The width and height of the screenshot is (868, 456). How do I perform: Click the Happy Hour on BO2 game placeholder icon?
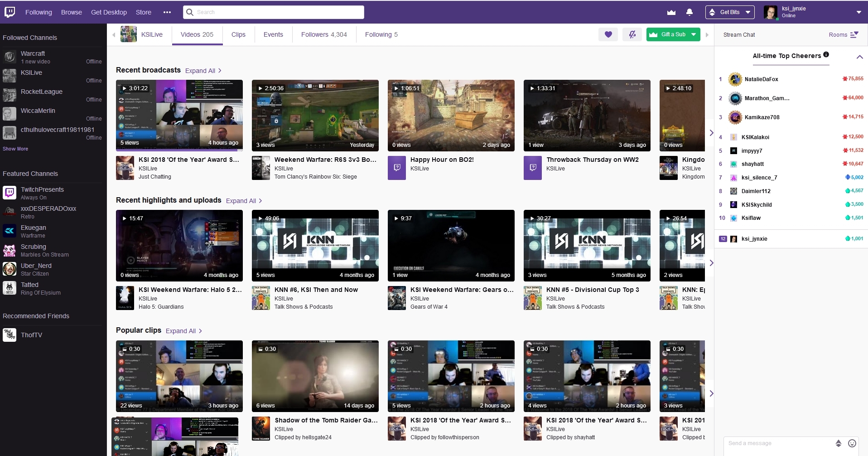pyautogui.click(x=397, y=168)
